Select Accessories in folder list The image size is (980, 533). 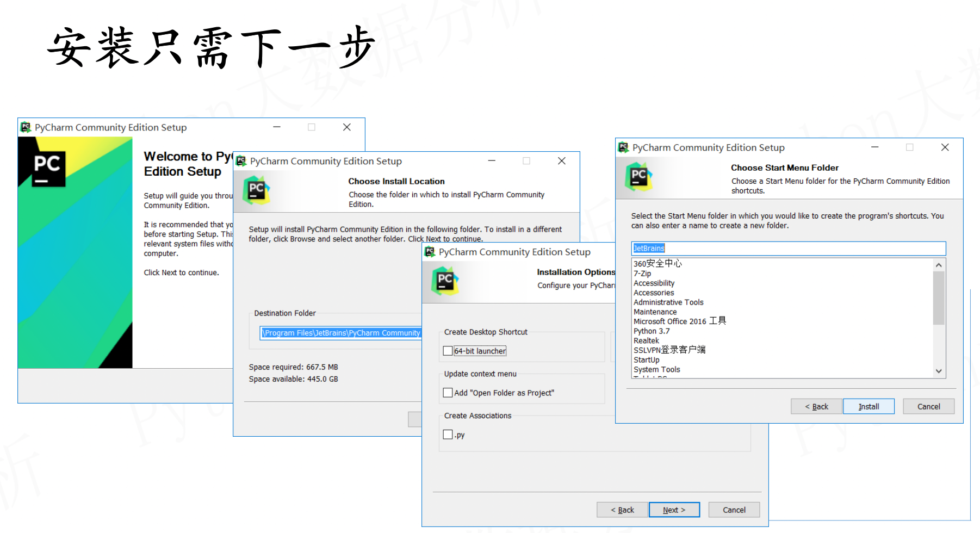(654, 293)
